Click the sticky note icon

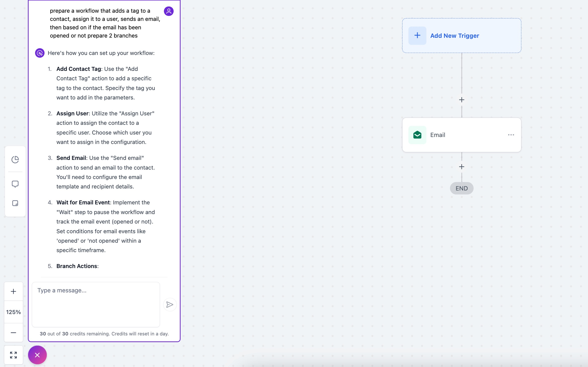pos(15,203)
